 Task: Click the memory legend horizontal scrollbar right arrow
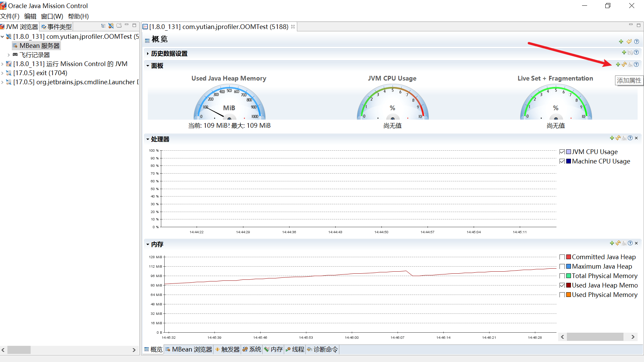pyautogui.click(x=633, y=337)
